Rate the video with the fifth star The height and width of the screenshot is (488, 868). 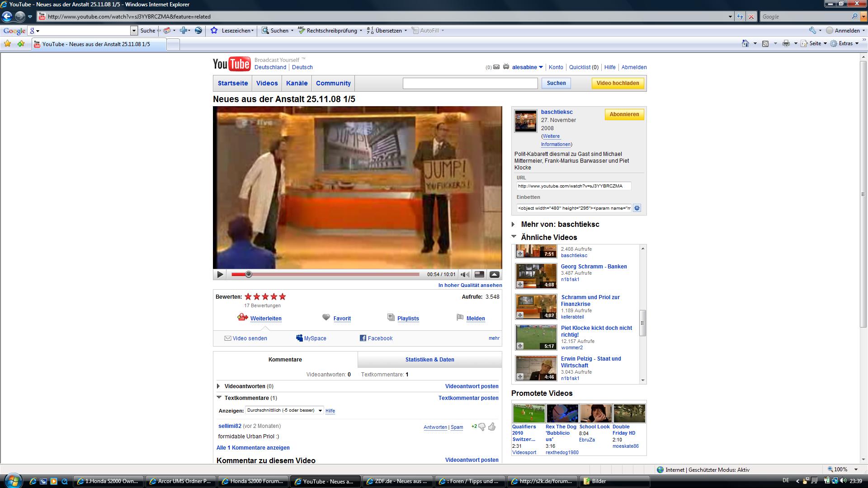(283, 297)
